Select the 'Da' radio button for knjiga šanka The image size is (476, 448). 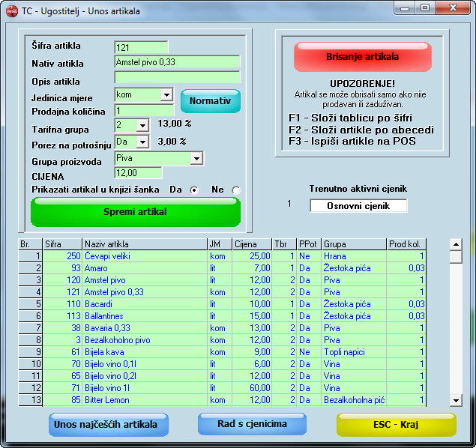pos(194,190)
